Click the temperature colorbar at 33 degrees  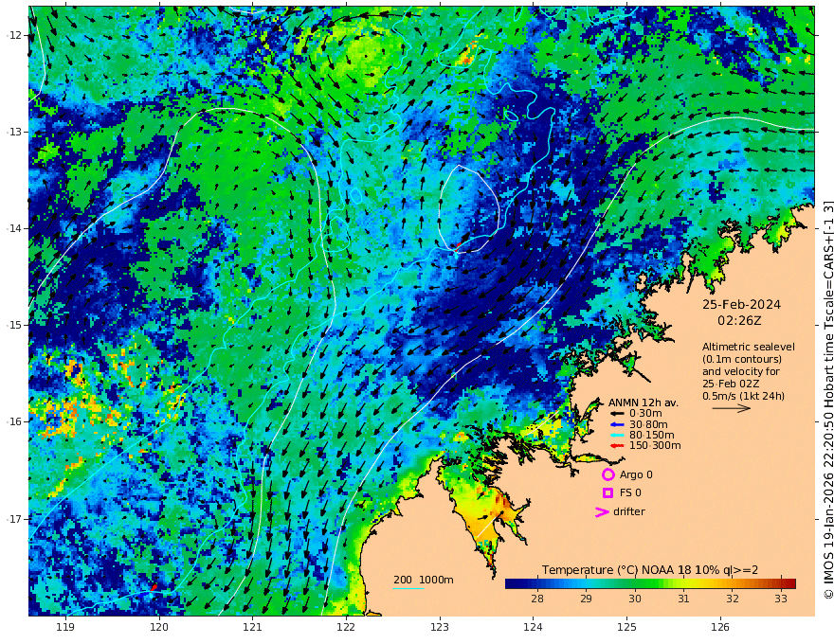781,583
